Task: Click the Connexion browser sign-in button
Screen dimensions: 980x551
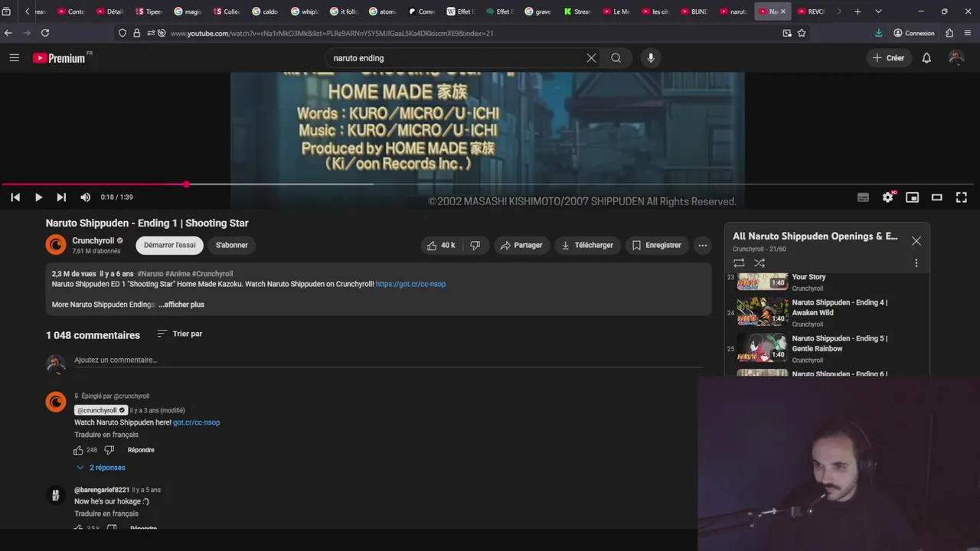Action: [914, 33]
